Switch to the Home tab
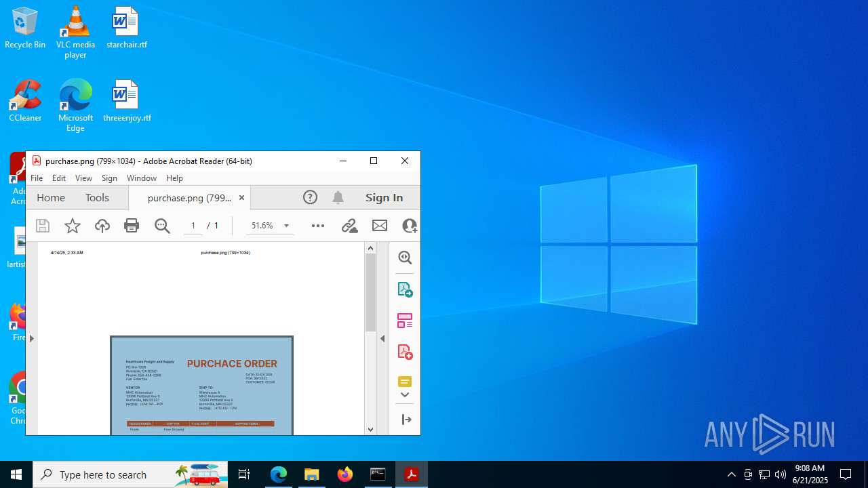Screen dimensions: 868x488 51,197
